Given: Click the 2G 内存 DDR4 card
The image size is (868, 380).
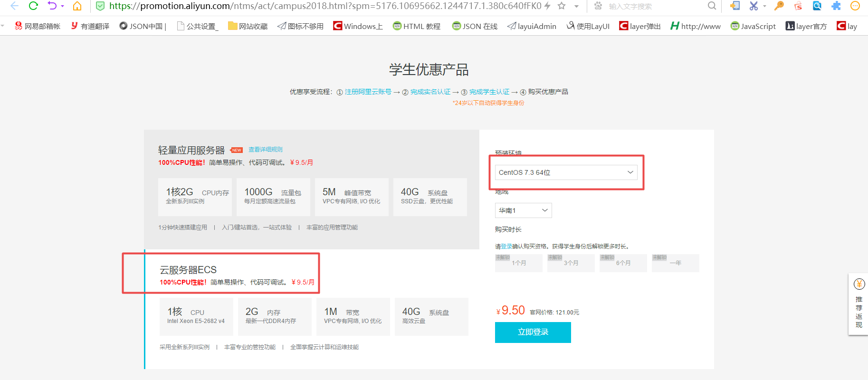Looking at the screenshot, I should point(275,317).
